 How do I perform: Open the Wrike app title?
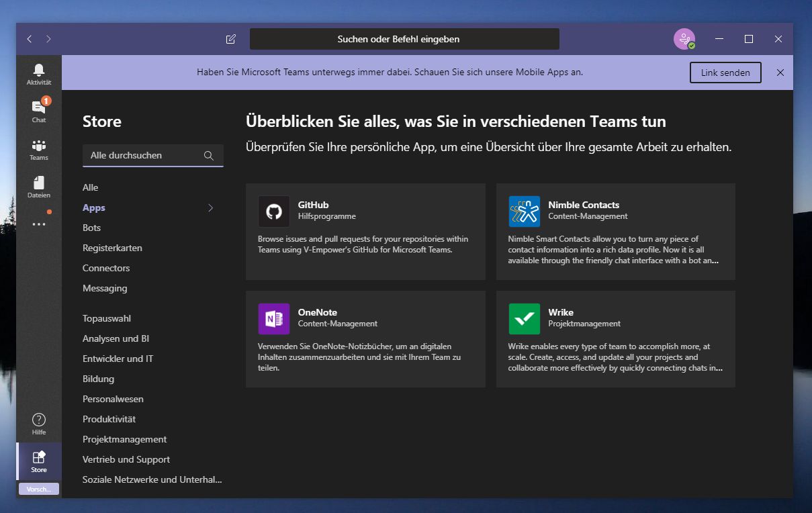coord(561,312)
